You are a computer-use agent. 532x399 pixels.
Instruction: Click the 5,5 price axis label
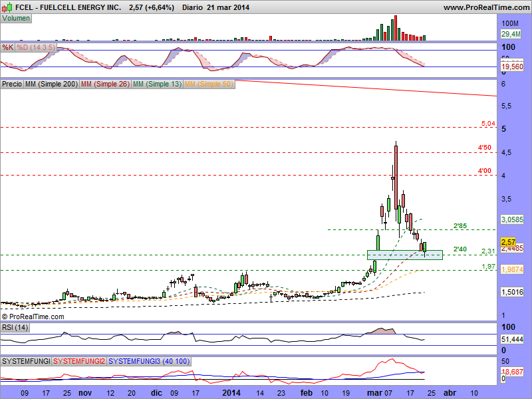[x=506, y=106]
